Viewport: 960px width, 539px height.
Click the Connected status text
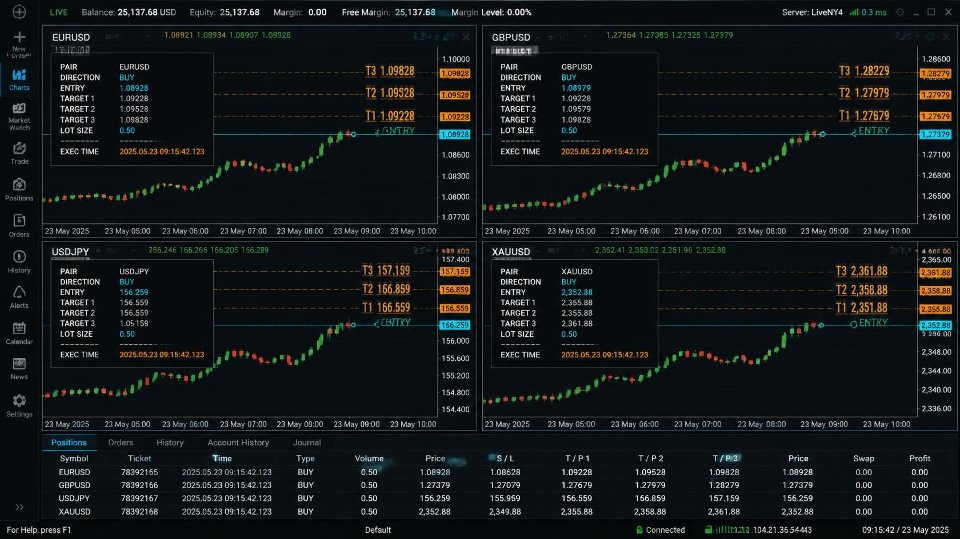coord(665,530)
